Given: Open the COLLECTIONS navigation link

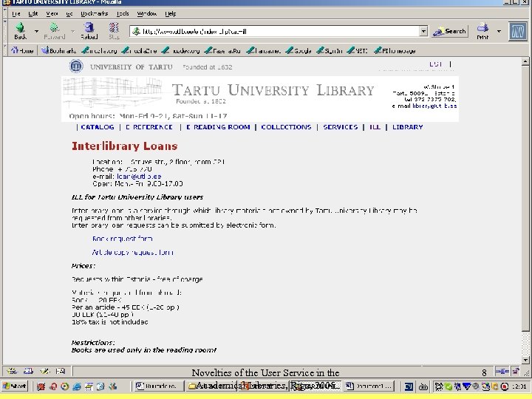Looking at the screenshot, I should pyautogui.click(x=286, y=127).
